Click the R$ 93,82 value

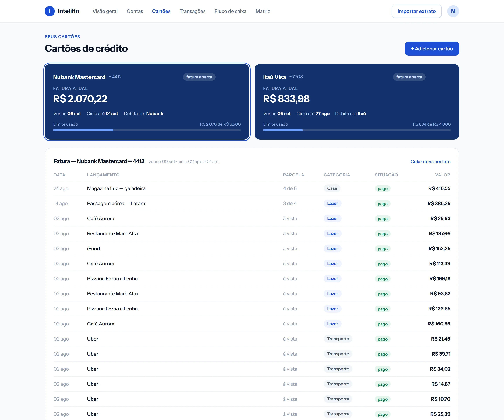(440, 294)
